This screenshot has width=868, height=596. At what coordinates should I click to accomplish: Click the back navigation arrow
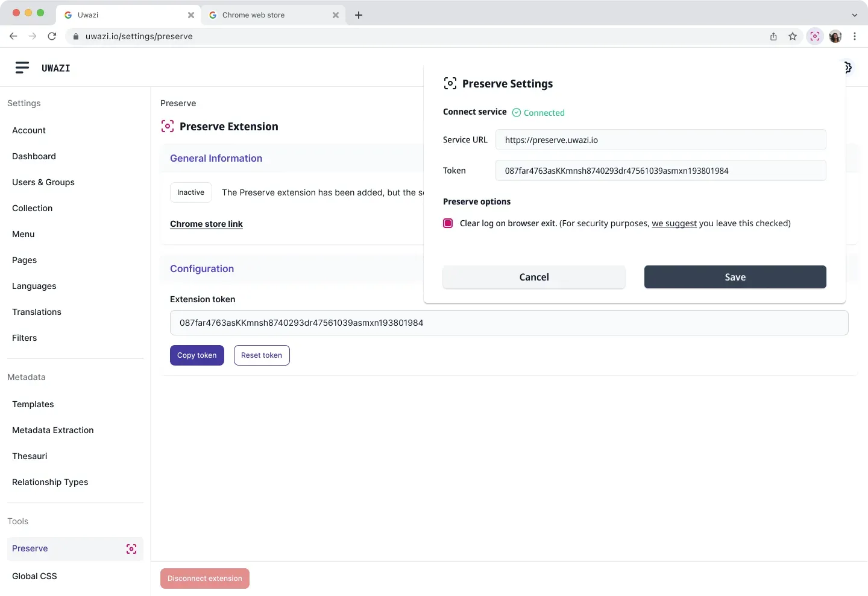click(x=13, y=36)
